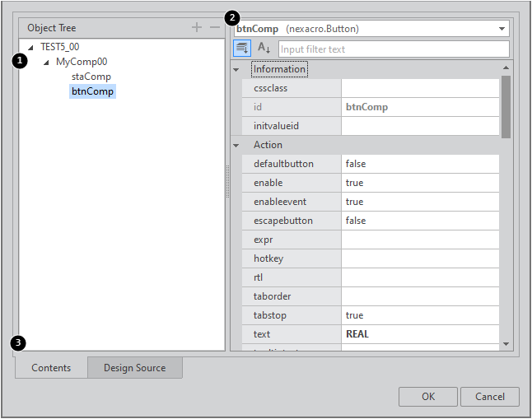Image resolution: width=532 pixels, height=419 pixels.
Task: Click the property filter text field
Action: [x=393, y=49]
